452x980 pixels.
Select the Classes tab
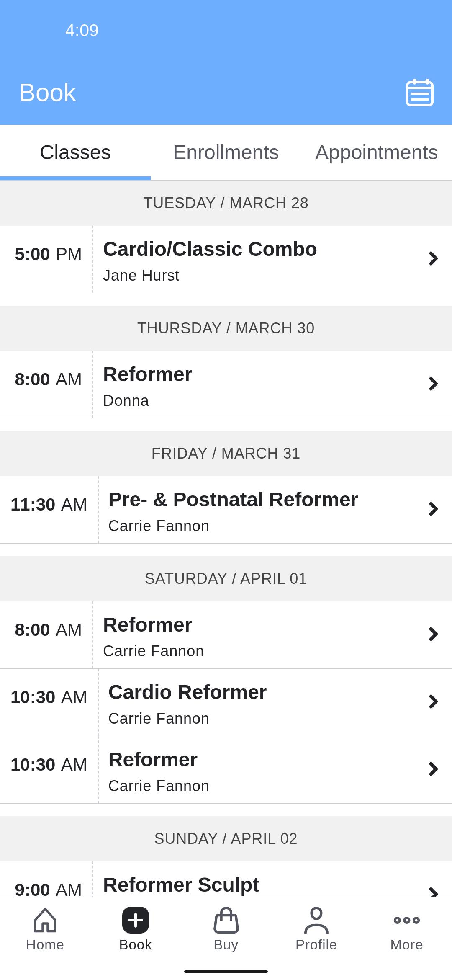(75, 152)
